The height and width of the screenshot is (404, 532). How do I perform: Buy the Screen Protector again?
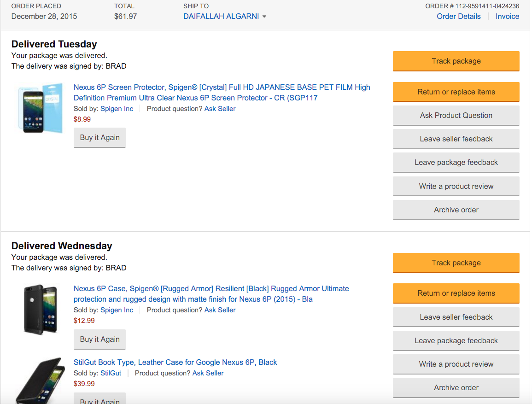click(x=99, y=138)
